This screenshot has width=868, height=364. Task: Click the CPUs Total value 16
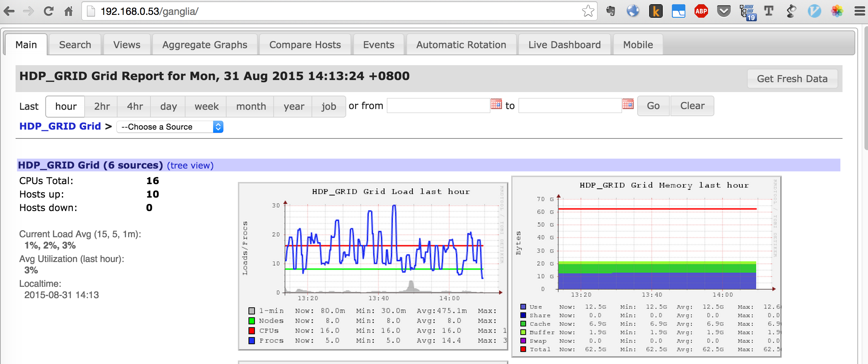[153, 181]
